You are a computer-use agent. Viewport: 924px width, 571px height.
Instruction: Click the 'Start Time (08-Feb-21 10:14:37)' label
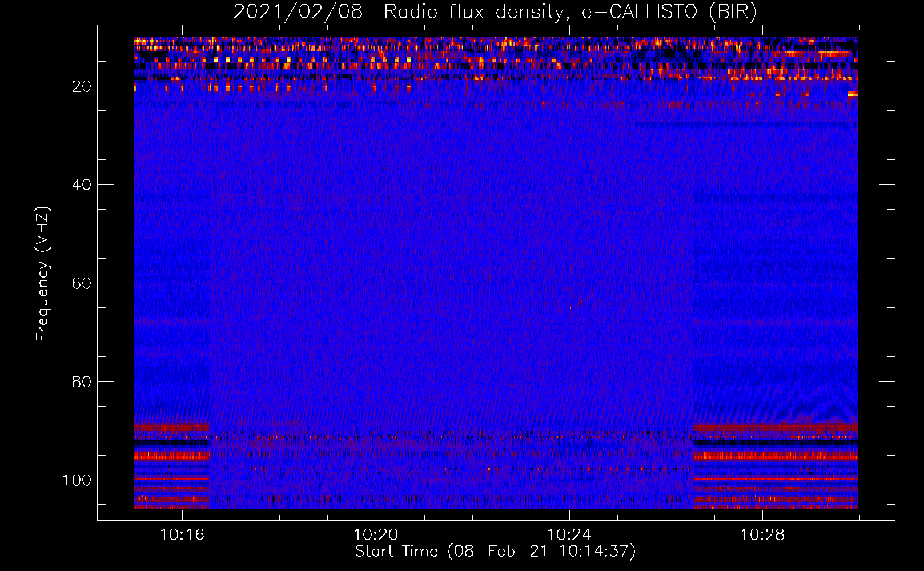click(495, 552)
